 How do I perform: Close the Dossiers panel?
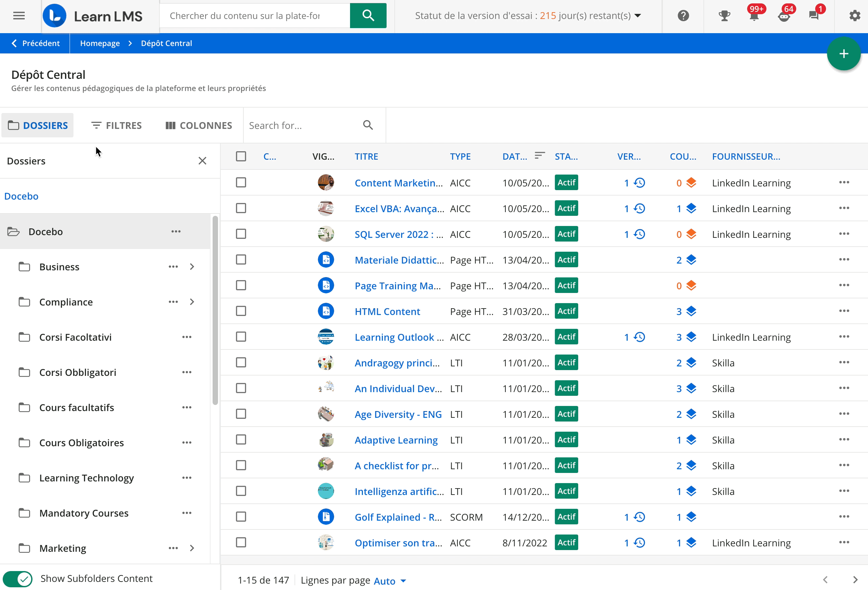202,161
